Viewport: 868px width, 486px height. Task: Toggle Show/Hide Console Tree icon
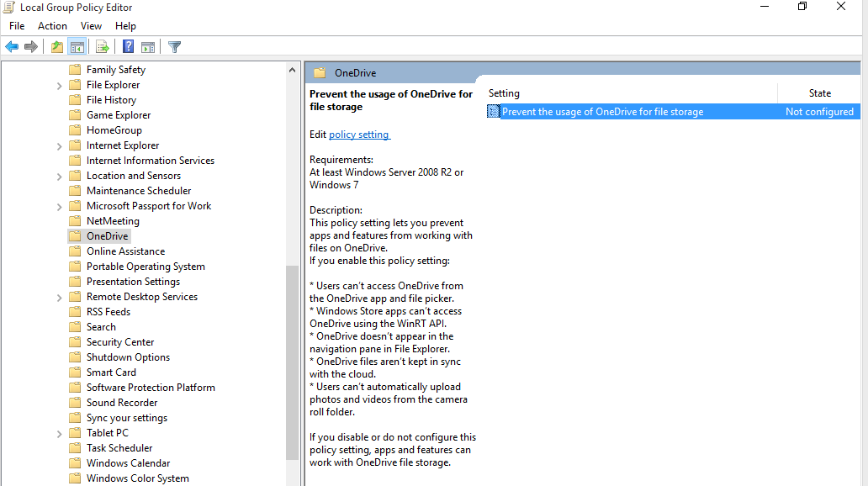pos(77,47)
